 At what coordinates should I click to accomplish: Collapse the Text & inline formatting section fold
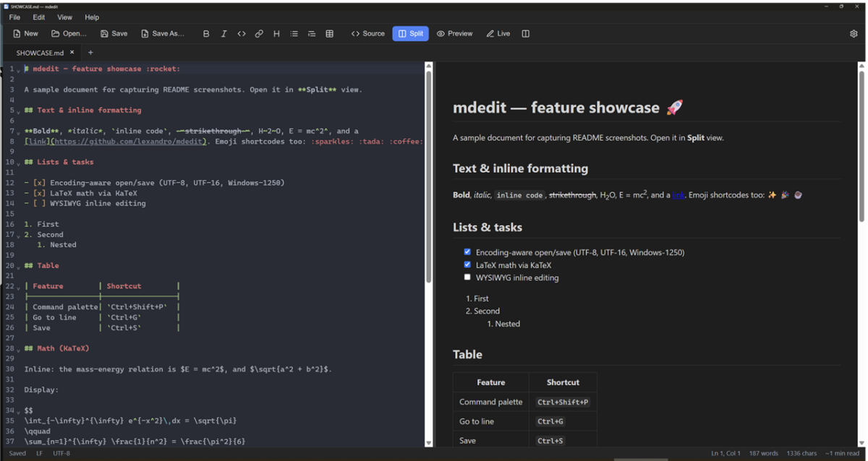[18, 111]
